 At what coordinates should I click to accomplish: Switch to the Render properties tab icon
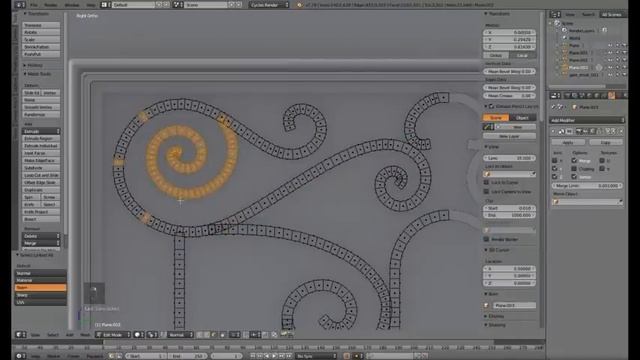(567, 96)
